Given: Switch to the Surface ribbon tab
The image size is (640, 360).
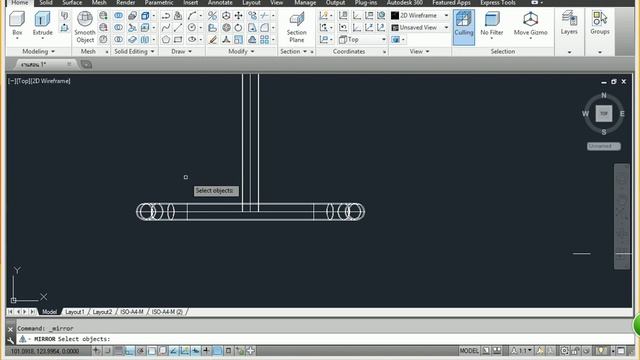Looking at the screenshot, I should pyautogui.click(x=72, y=3).
